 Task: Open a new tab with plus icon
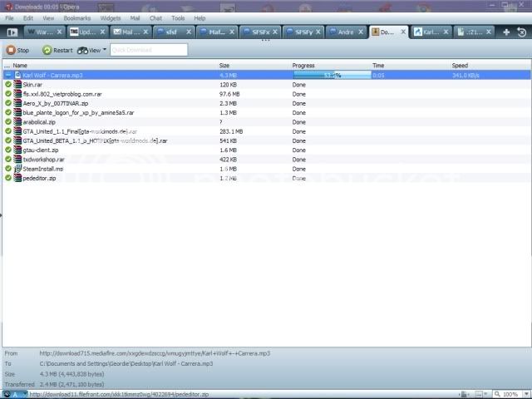(506, 32)
